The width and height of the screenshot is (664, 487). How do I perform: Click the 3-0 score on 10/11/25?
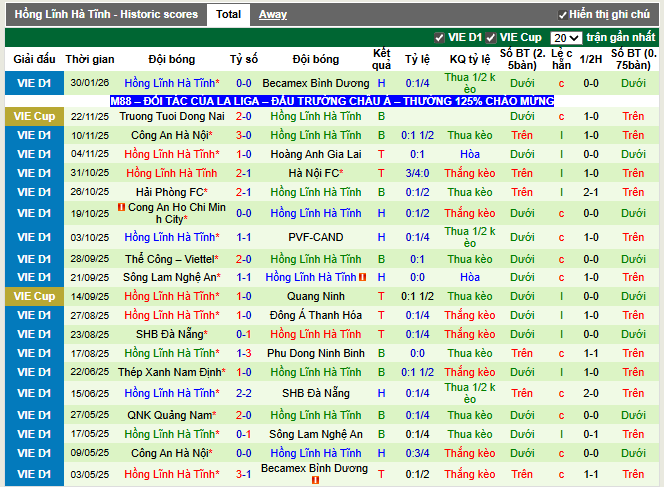[x=243, y=135]
